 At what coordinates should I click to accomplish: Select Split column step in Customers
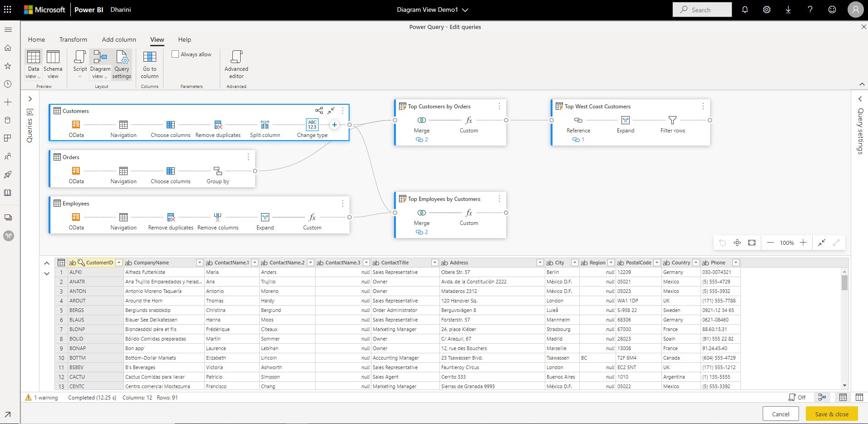tap(265, 128)
